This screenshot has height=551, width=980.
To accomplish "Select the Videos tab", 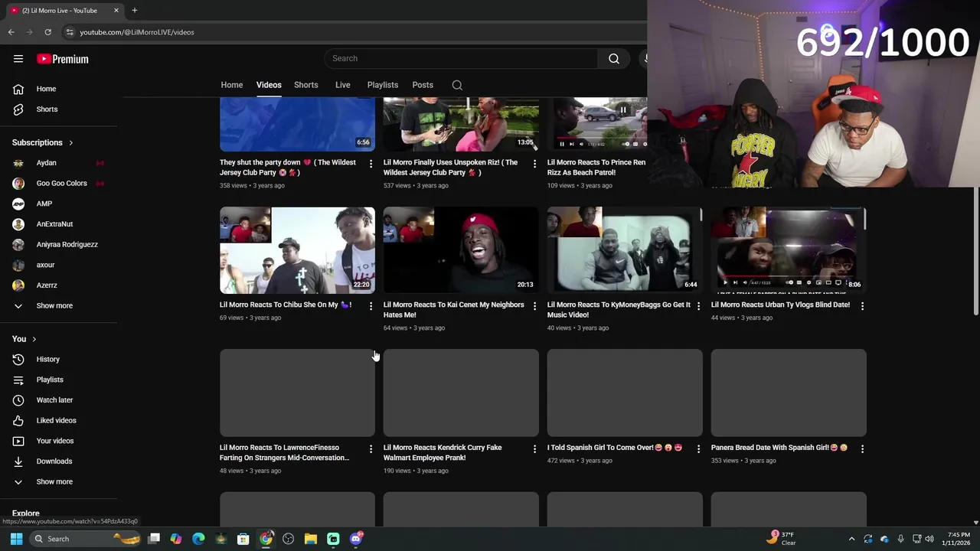I will point(269,85).
